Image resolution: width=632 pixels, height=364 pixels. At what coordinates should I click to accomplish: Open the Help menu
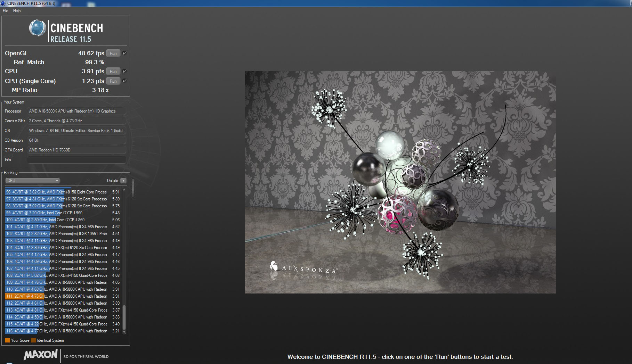coord(17,11)
